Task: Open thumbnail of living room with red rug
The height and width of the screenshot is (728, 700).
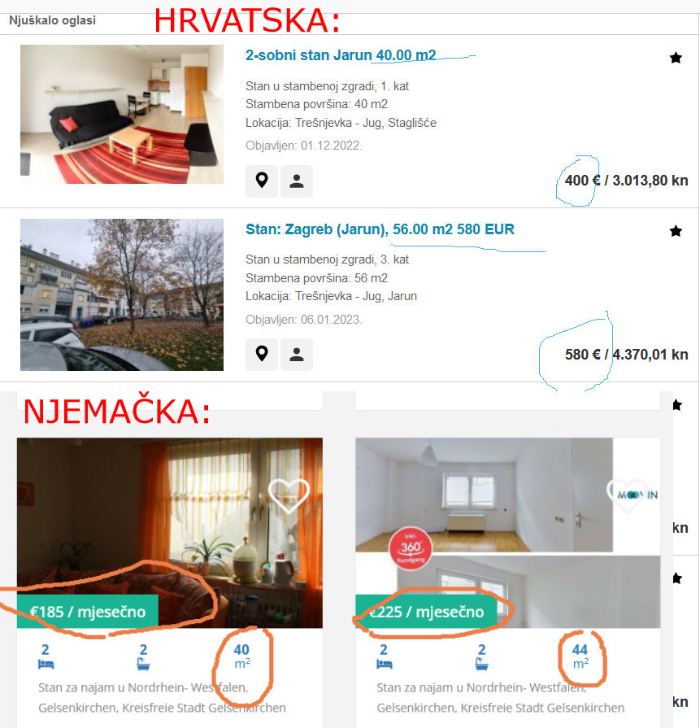Action: pos(122,114)
